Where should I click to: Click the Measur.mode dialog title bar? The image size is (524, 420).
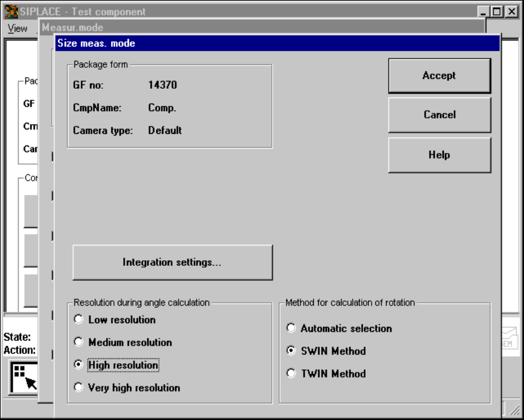(263, 27)
